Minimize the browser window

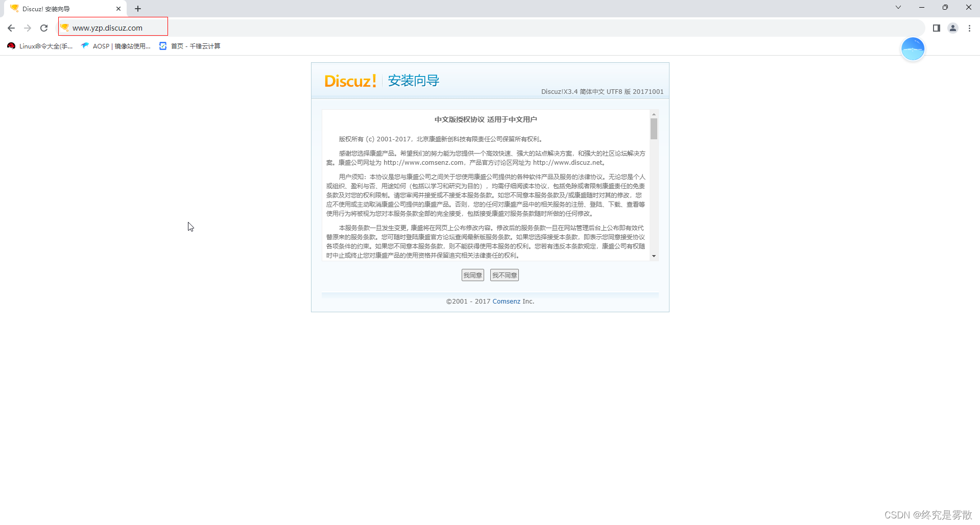pyautogui.click(x=922, y=7)
